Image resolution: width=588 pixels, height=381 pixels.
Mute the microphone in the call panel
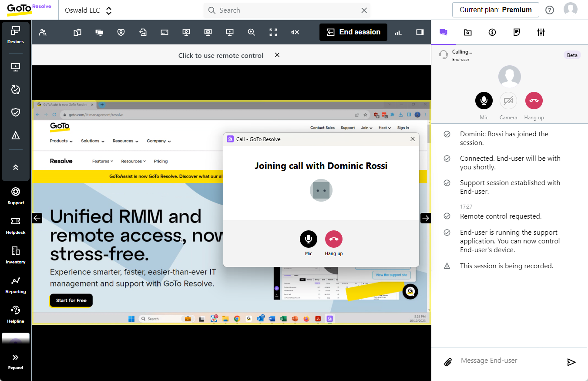point(484,101)
